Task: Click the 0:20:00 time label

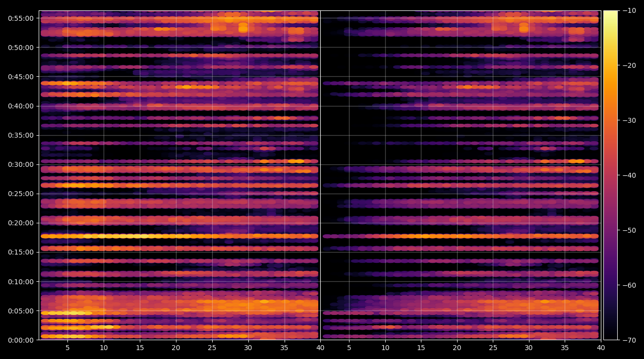Action: pos(20,223)
